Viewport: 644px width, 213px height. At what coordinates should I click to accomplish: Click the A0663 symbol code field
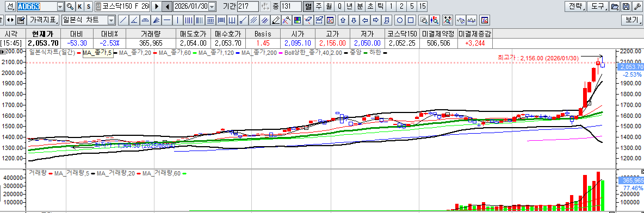click(37, 7)
